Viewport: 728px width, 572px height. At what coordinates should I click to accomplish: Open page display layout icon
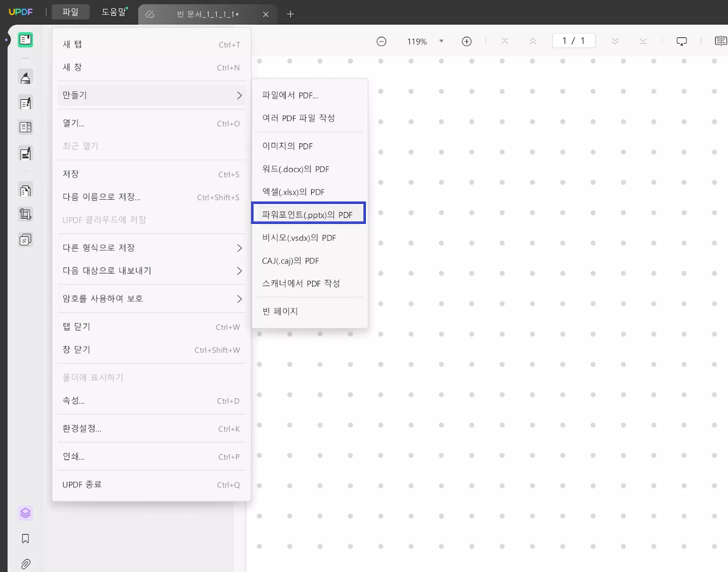(x=721, y=41)
